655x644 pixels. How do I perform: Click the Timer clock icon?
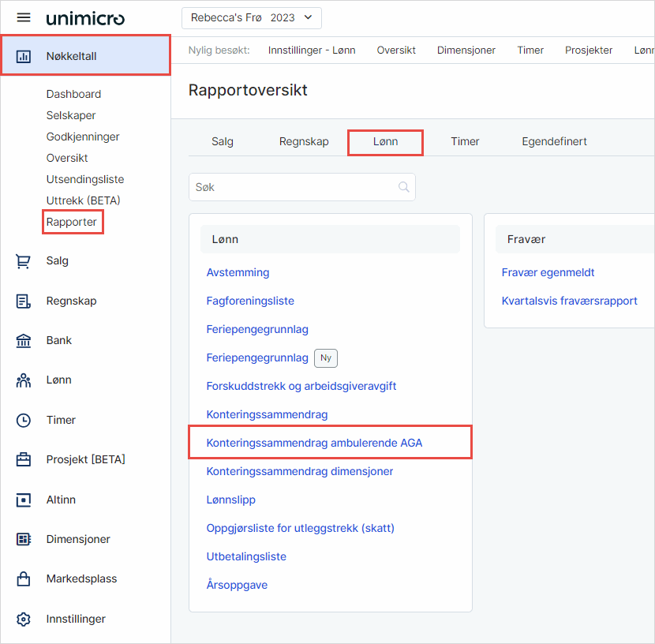tap(24, 421)
